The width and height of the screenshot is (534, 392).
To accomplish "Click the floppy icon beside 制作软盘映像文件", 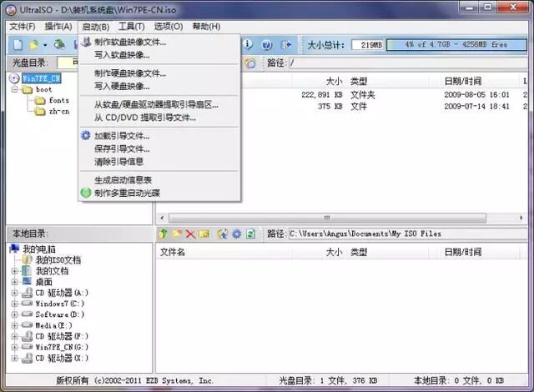I will click(86, 42).
